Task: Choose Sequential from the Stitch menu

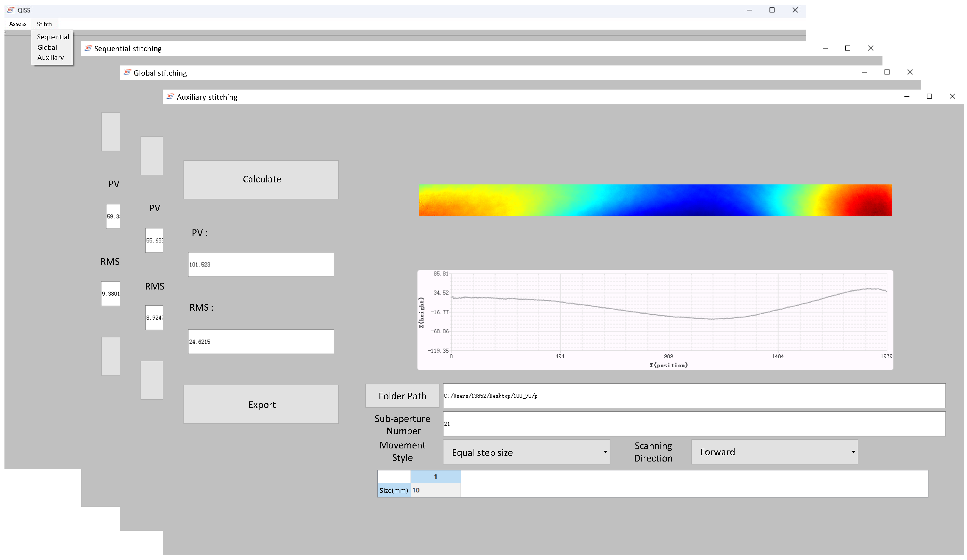Action: [53, 37]
